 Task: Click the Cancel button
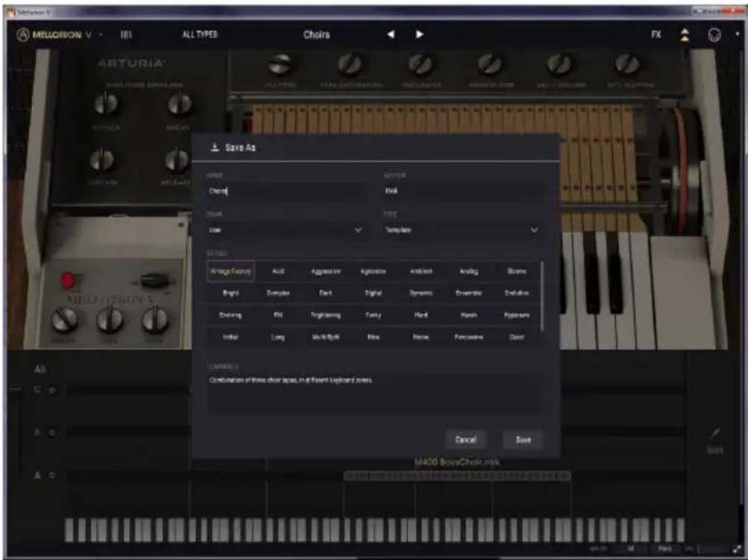[x=465, y=439]
